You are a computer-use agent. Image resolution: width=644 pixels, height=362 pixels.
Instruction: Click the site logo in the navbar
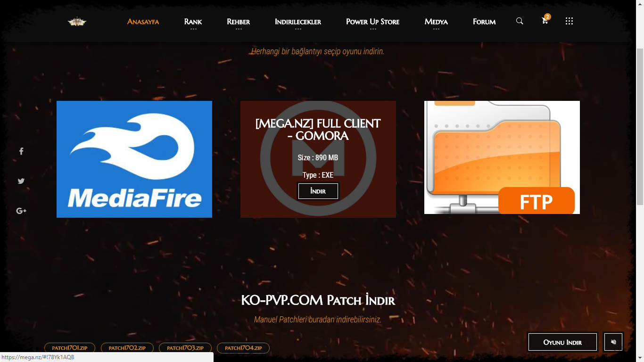point(77,22)
